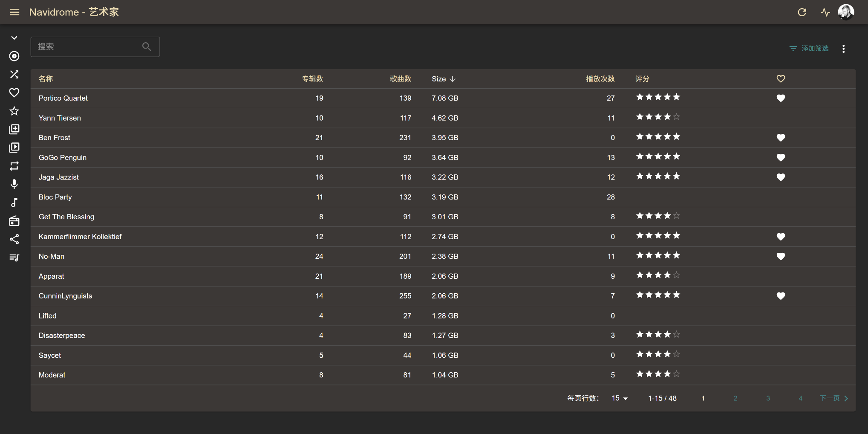Screen dimensions: 868x434
Task: Click the 添加筛选 add filter button
Action: [809, 49]
